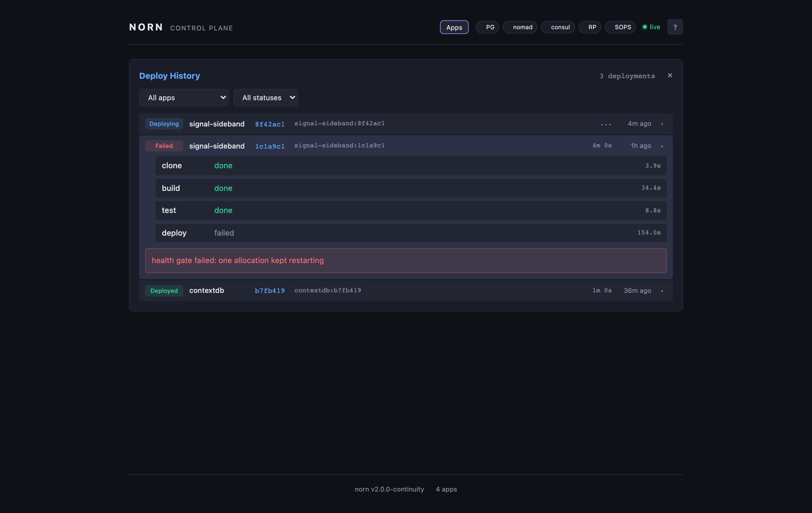This screenshot has height=513, width=812.
Task: Select the build step row
Action: click(x=411, y=188)
